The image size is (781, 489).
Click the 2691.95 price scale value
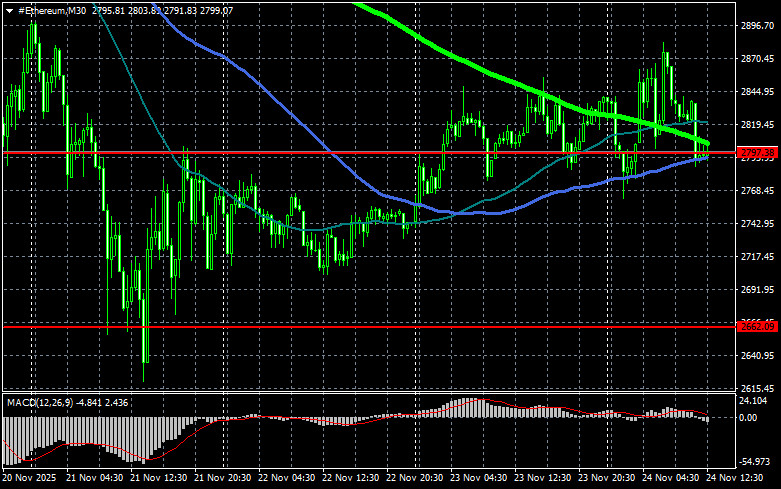coord(758,289)
